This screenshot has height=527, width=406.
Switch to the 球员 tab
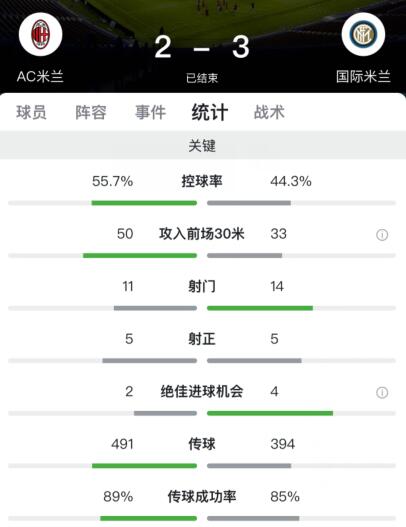click(31, 112)
